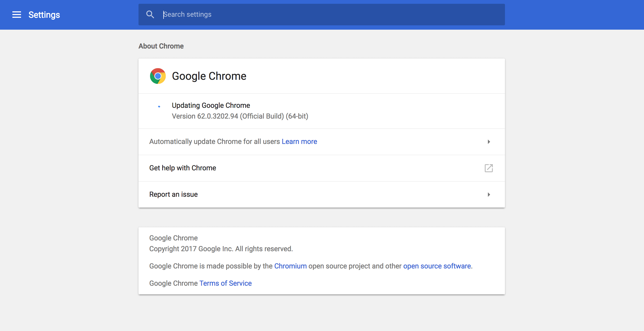Click the update progress spinner indicator
The width and height of the screenshot is (644, 331).
[x=160, y=106]
